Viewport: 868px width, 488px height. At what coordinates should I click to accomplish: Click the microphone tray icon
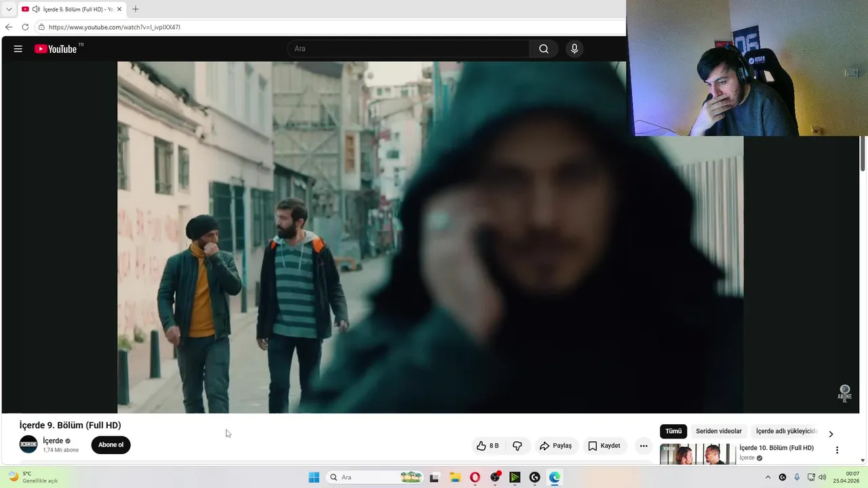797,477
